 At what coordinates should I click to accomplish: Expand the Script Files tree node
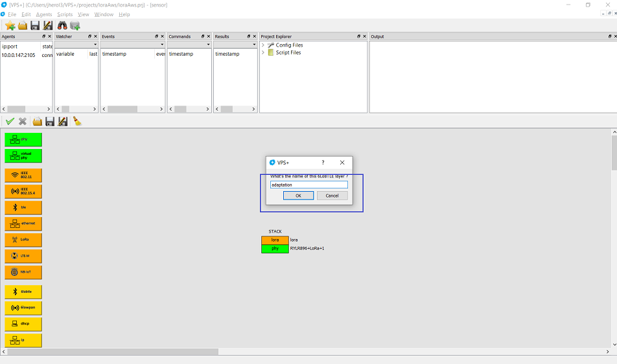(263, 52)
